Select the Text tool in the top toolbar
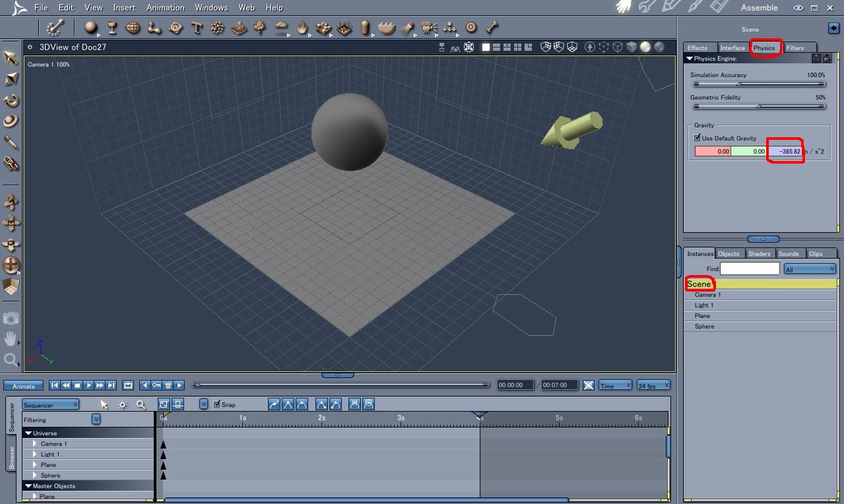844x504 pixels. (197, 28)
